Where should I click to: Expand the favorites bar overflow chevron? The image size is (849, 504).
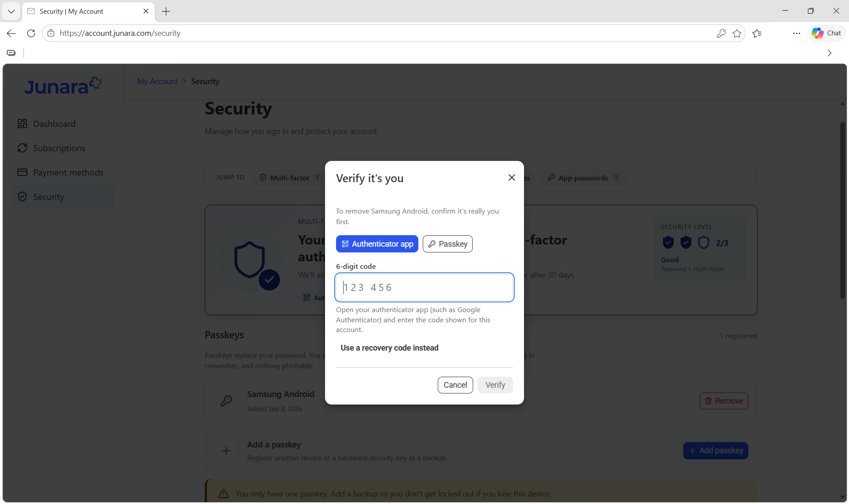[x=830, y=53]
